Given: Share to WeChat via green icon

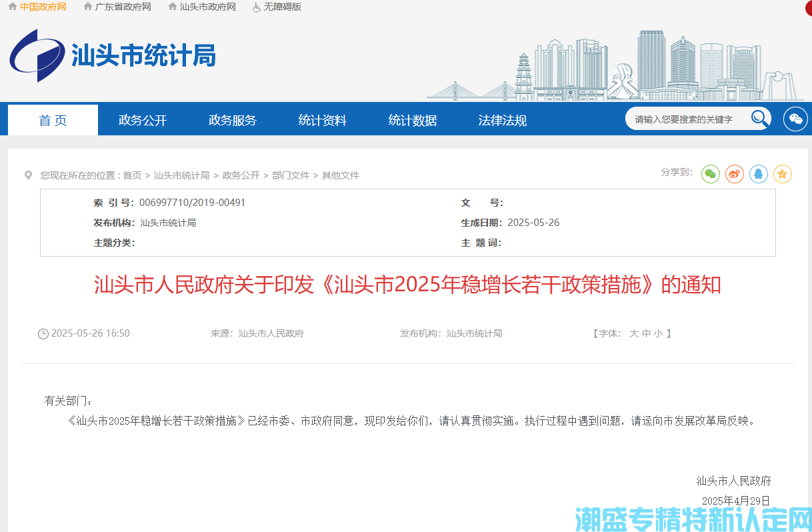Looking at the screenshot, I should [711, 174].
